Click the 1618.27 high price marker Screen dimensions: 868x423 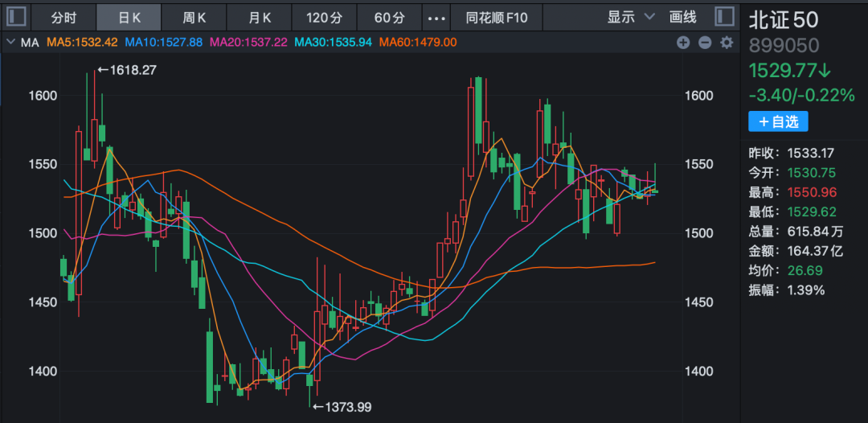[x=127, y=70]
